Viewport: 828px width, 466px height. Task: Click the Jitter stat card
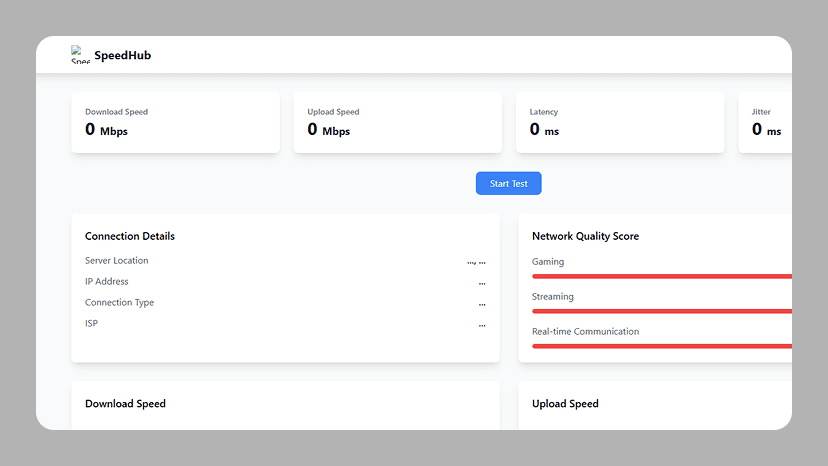765,122
